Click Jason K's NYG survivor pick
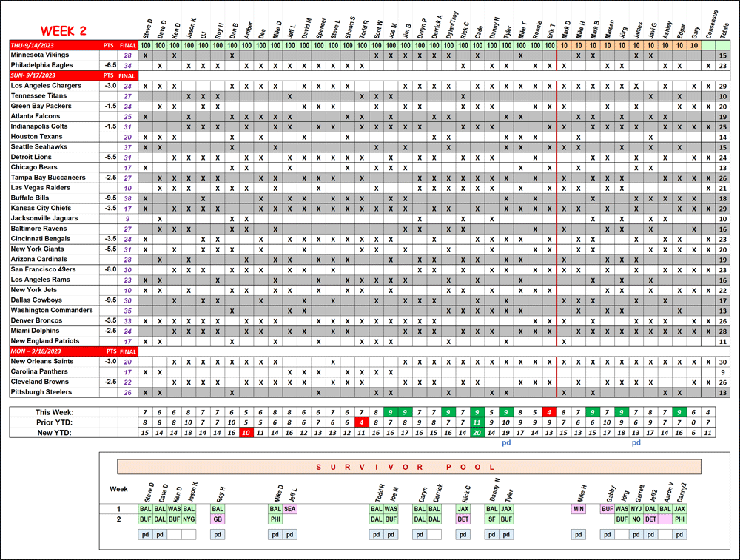This screenshot has width=740, height=560. tap(189, 519)
